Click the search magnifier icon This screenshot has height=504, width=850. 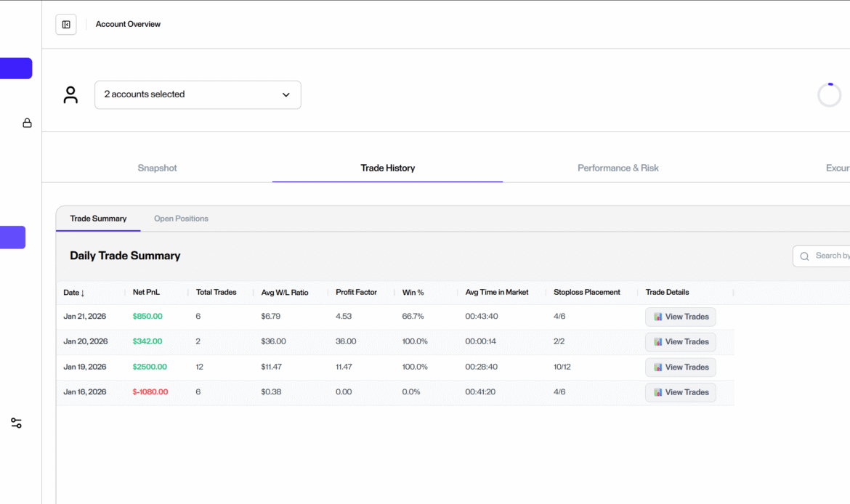(804, 256)
